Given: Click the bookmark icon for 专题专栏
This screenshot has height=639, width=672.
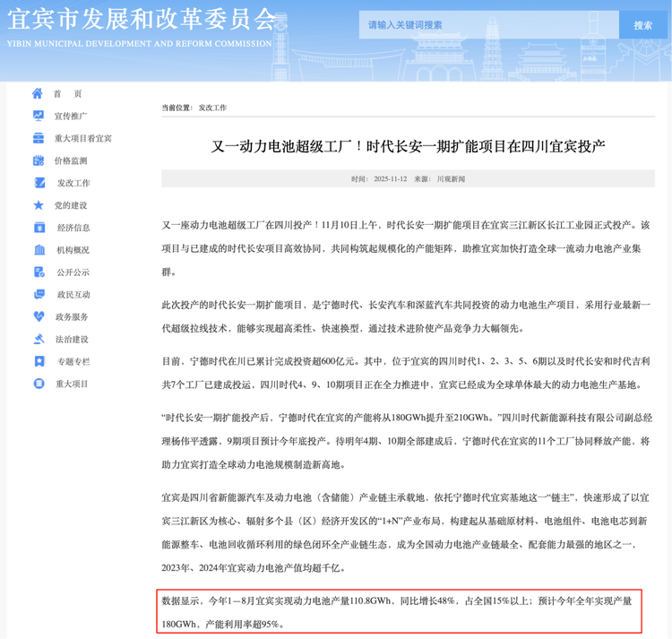Looking at the screenshot, I should tap(39, 361).
